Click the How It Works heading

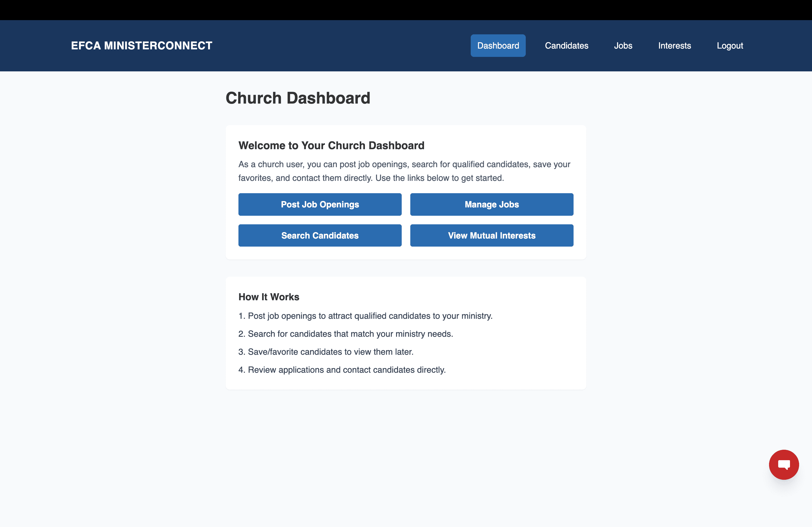[x=269, y=297]
